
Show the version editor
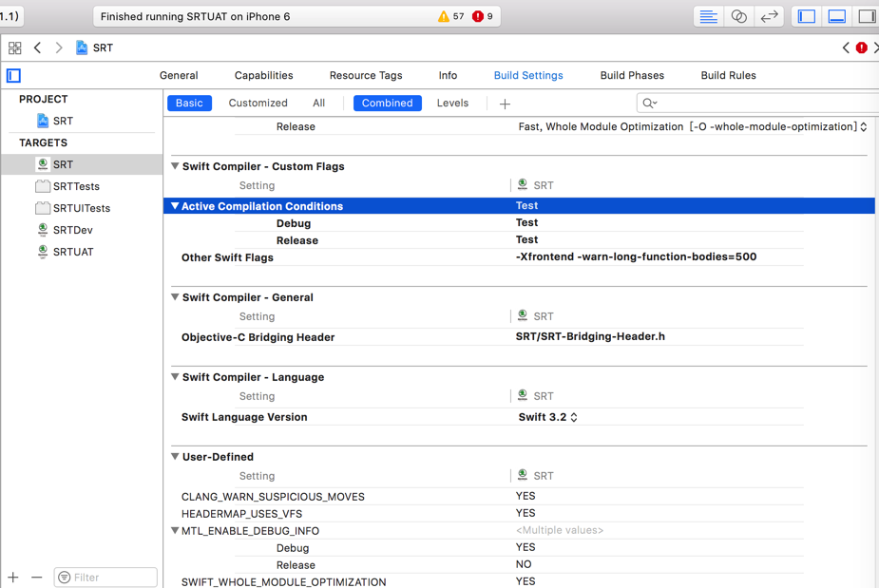click(769, 16)
